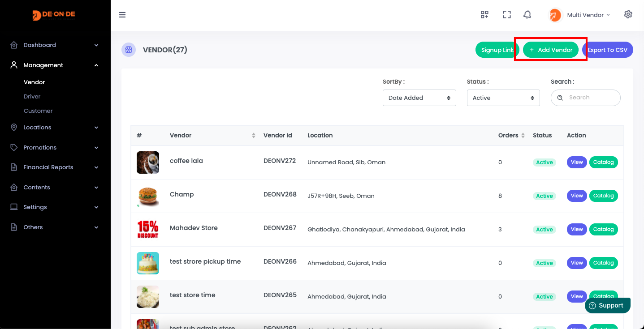Select Driver in the sidebar
644x329 pixels.
32,96
